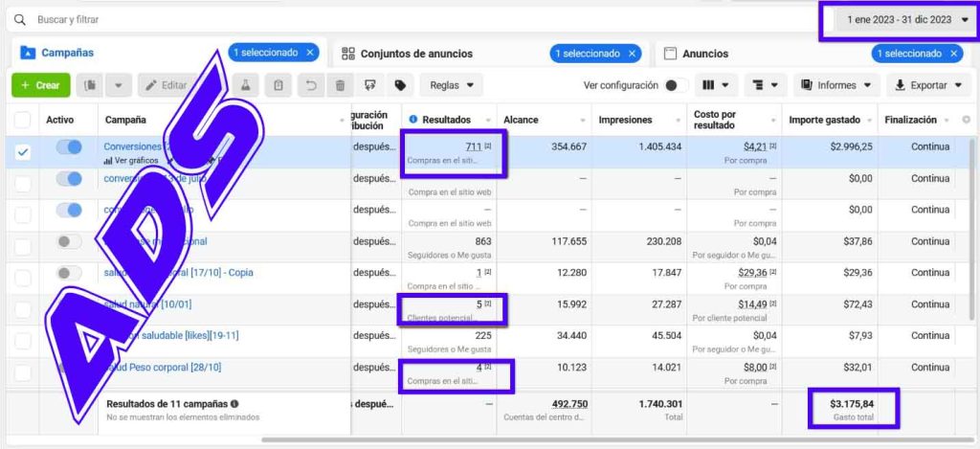Viewport: 980px width, 449px height.
Task: Click the trash delete icon
Action: [340, 85]
